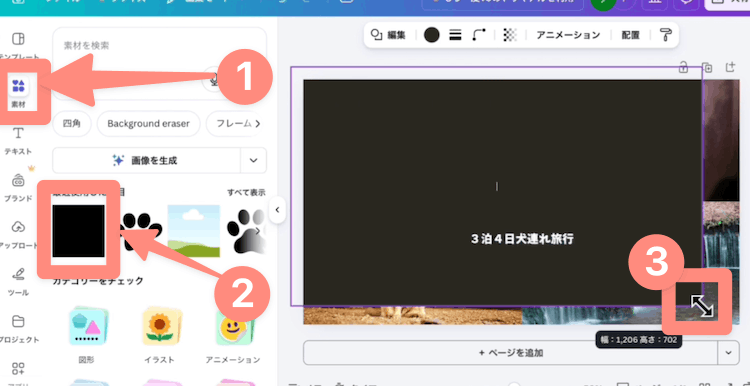Open the black fill color swatch

tap(431, 34)
